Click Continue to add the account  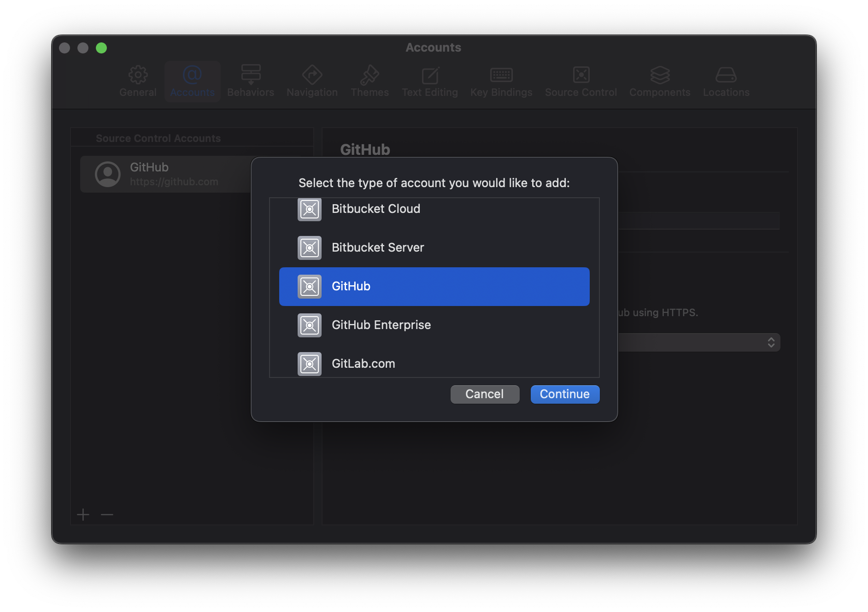coord(565,394)
